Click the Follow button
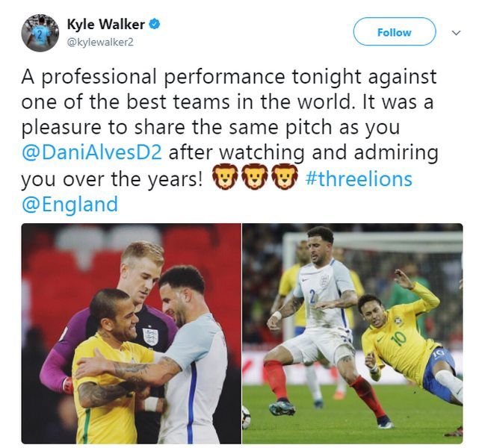The image size is (485, 448). (395, 32)
